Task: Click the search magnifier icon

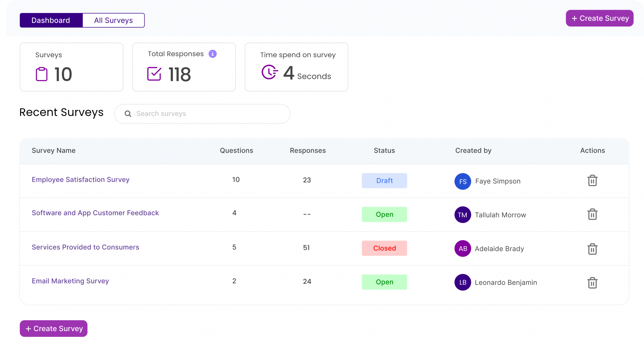Action: click(x=128, y=114)
